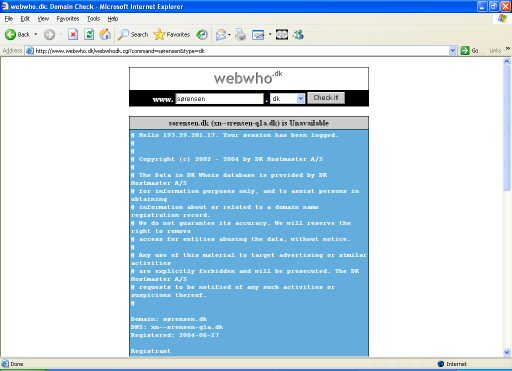Click the 'DNS: xn--srensen-q1a.dk' line
The width and height of the screenshot is (512, 371).
coord(177,327)
